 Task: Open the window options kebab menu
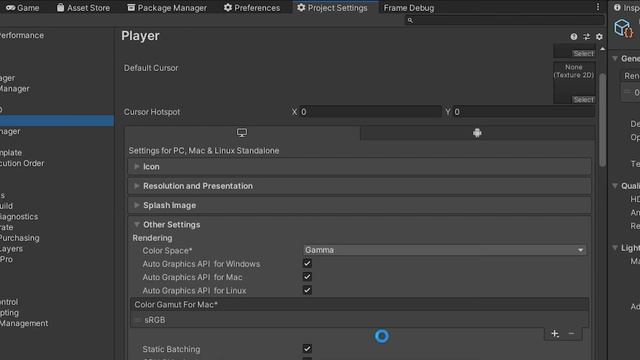[598, 7]
